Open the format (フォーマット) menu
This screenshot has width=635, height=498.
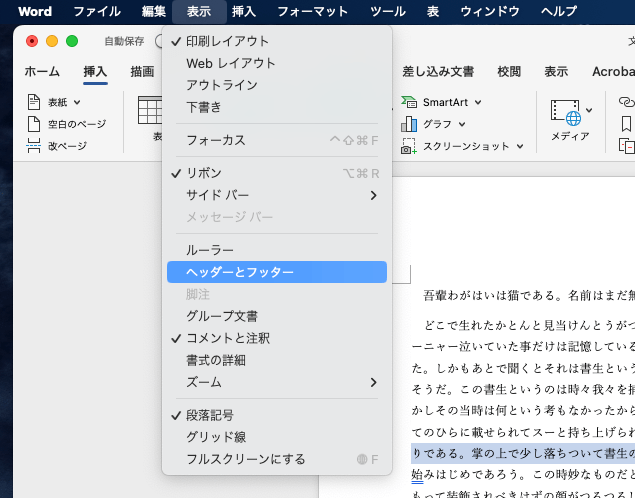click(312, 11)
